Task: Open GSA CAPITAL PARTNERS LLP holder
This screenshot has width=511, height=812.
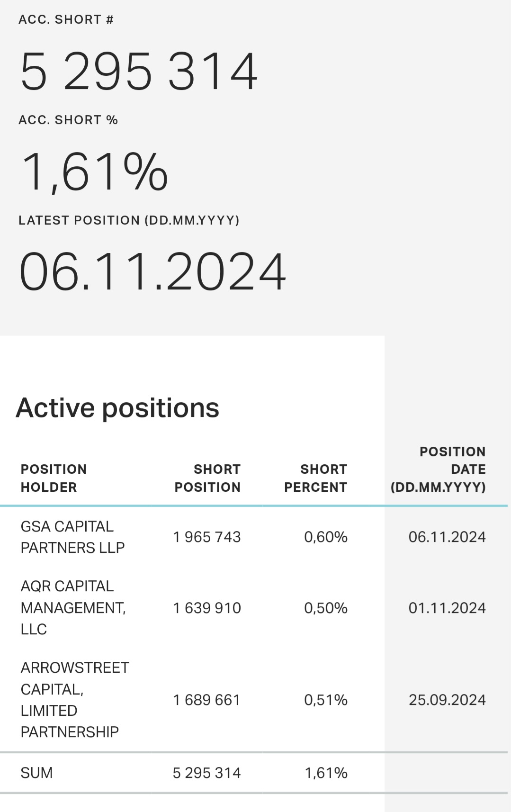Action: pos(72,537)
